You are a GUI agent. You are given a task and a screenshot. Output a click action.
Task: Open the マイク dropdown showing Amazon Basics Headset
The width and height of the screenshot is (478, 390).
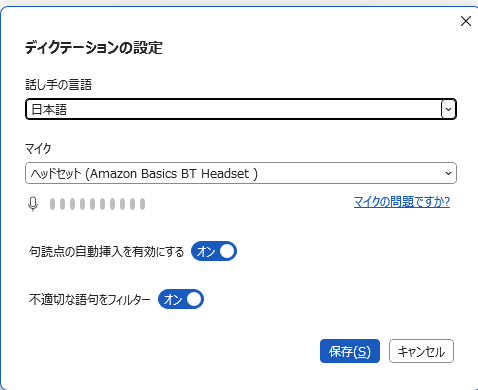(241, 173)
